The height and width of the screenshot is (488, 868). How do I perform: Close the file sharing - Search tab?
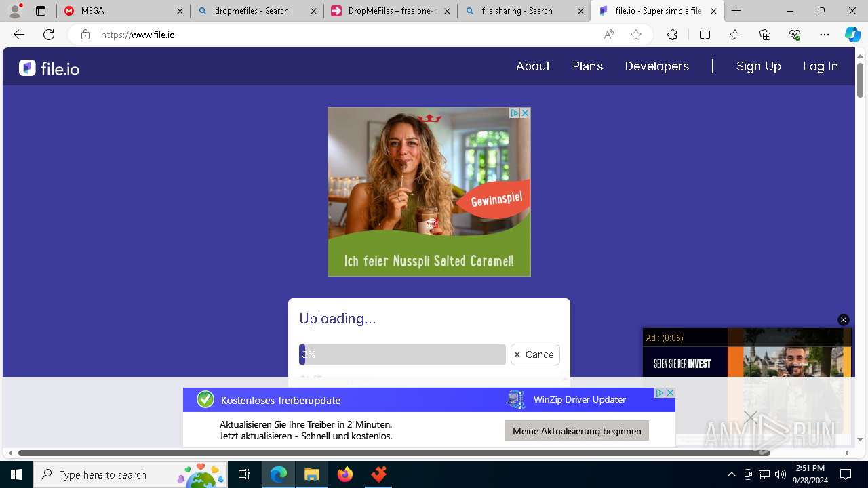point(580,11)
